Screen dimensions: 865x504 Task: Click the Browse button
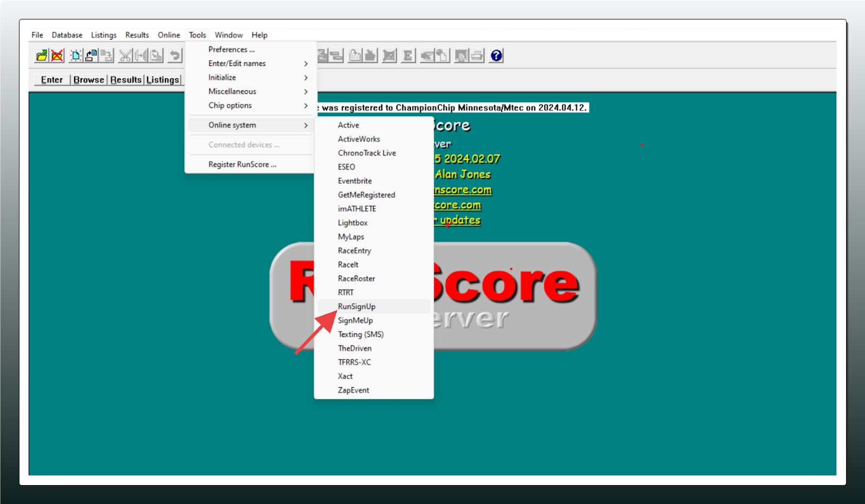tap(89, 79)
